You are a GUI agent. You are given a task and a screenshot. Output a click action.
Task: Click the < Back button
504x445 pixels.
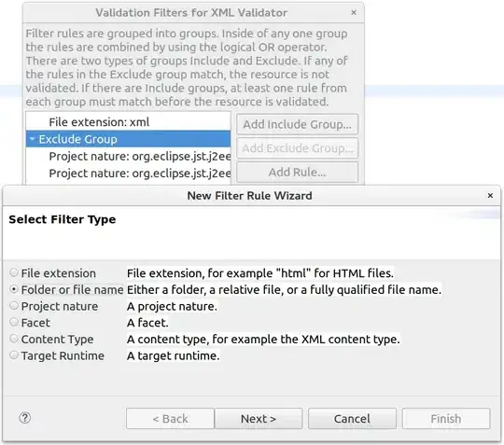170,419
